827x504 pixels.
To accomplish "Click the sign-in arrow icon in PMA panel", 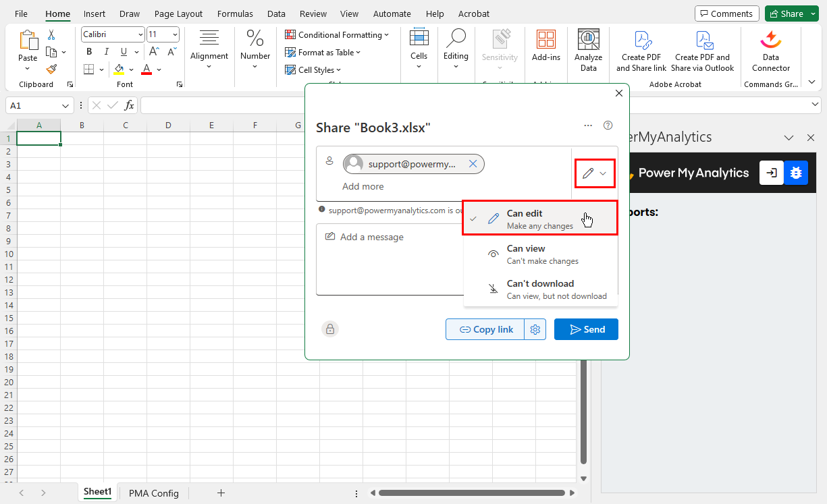I will click(x=772, y=173).
